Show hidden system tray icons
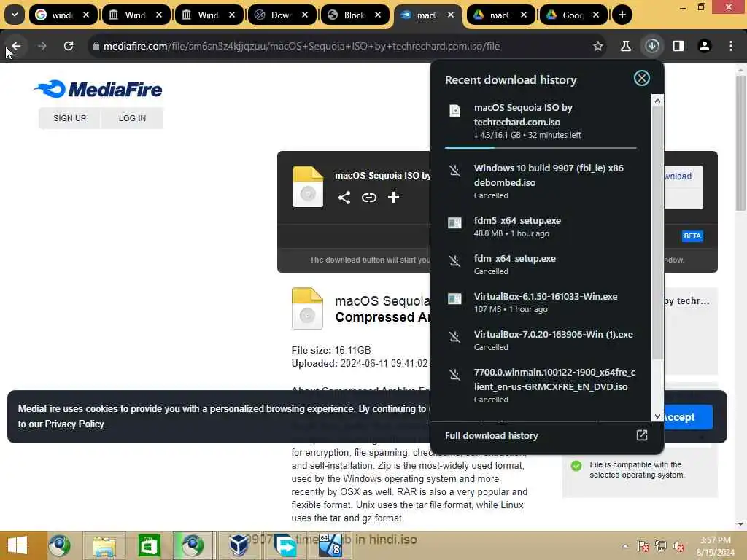747x560 pixels. point(625,546)
